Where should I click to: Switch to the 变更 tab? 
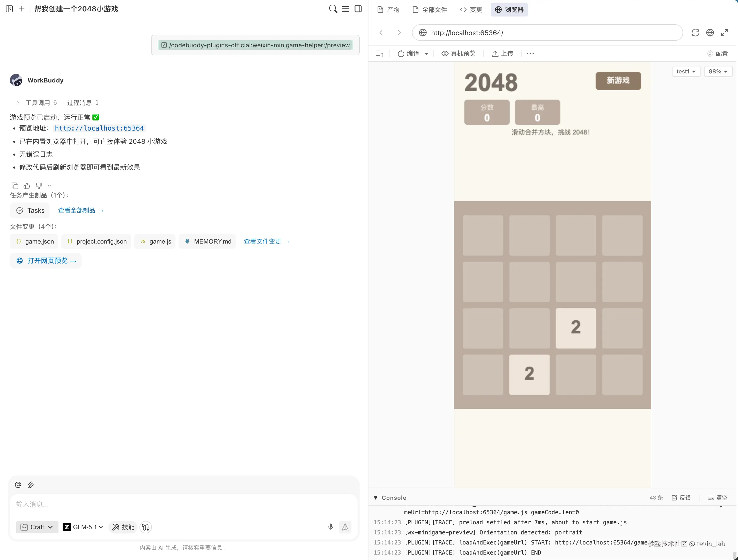(x=471, y=10)
